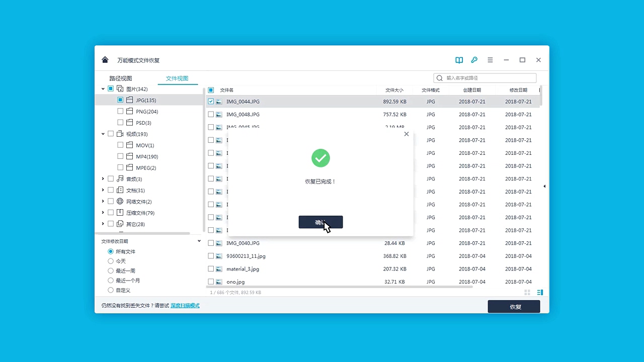
Task: Check the 视频(193) checkbox
Action: tap(111, 134)
